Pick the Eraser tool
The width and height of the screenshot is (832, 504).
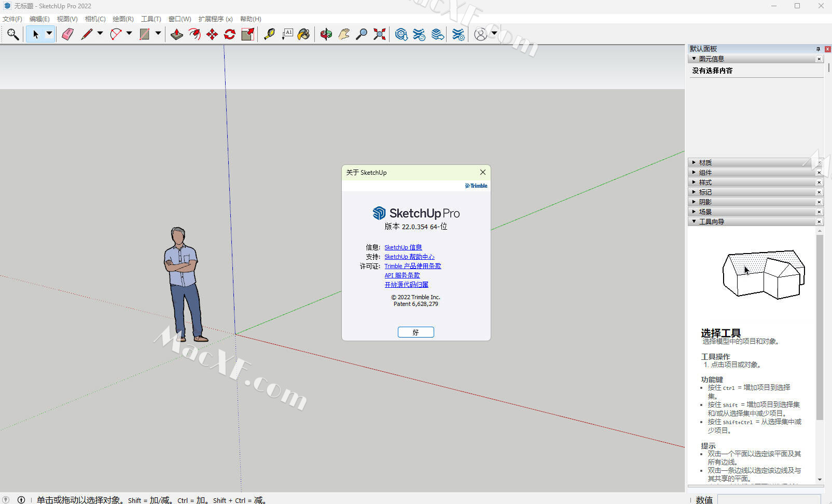(x=68, y=34)
